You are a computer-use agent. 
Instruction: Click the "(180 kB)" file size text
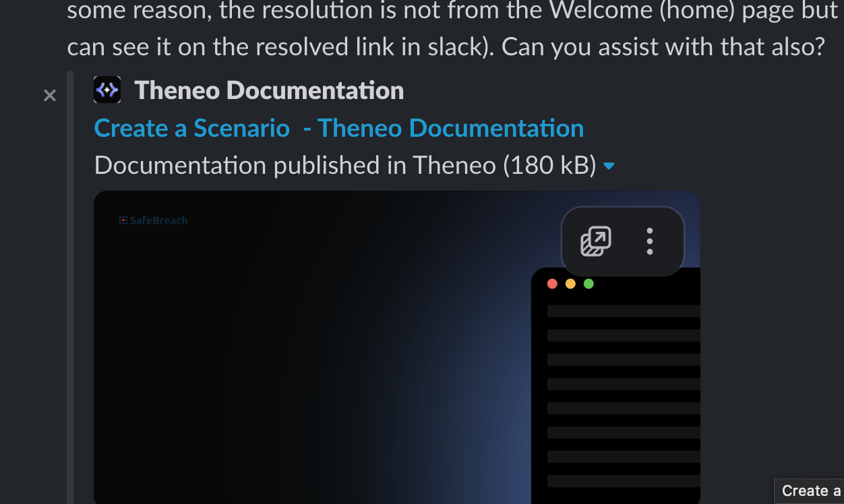coord(549,165)
